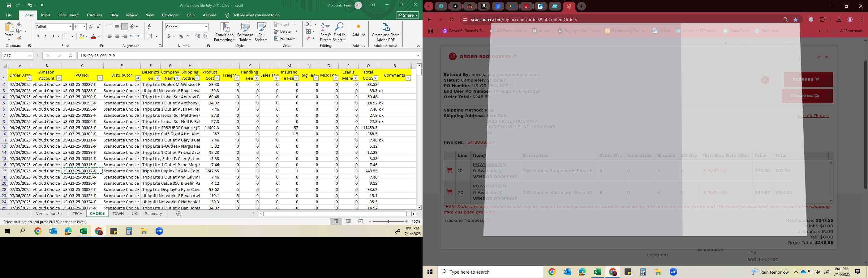The height and width of the screenshot is (278, 868).
Task: Open the invoice number link in order details
Action: (x=480, y=142)
